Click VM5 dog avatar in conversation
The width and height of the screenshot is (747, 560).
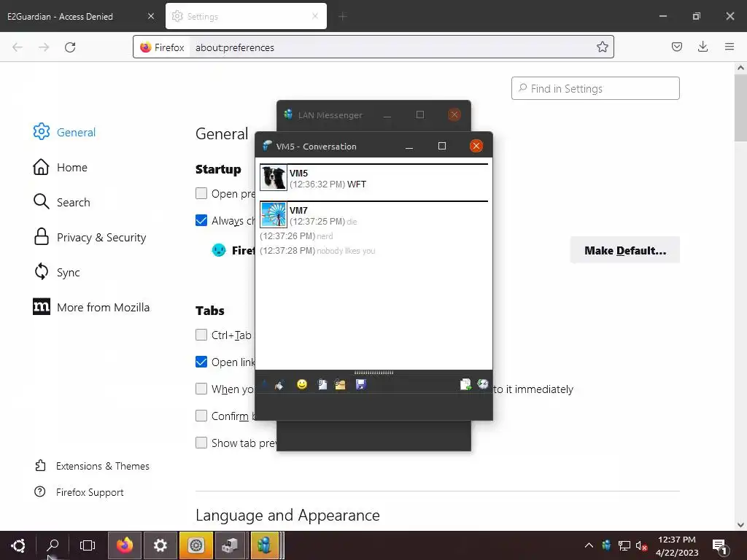(x=274, y=178)
